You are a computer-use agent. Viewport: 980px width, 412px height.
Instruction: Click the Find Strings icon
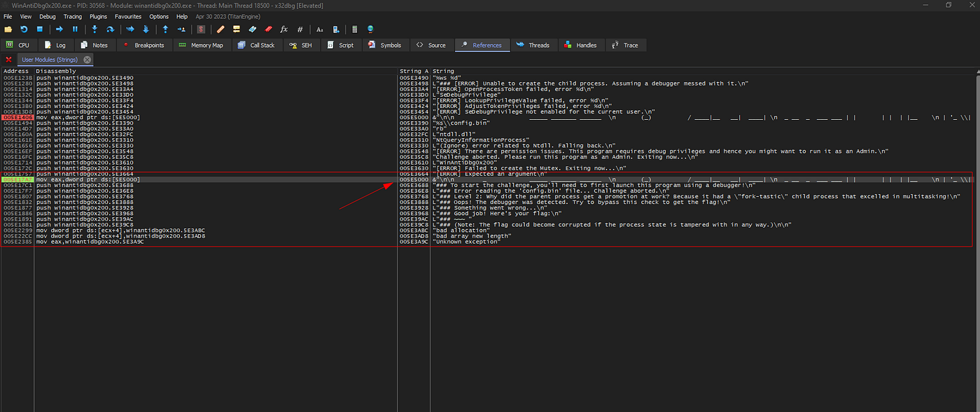tap(320, 29)
